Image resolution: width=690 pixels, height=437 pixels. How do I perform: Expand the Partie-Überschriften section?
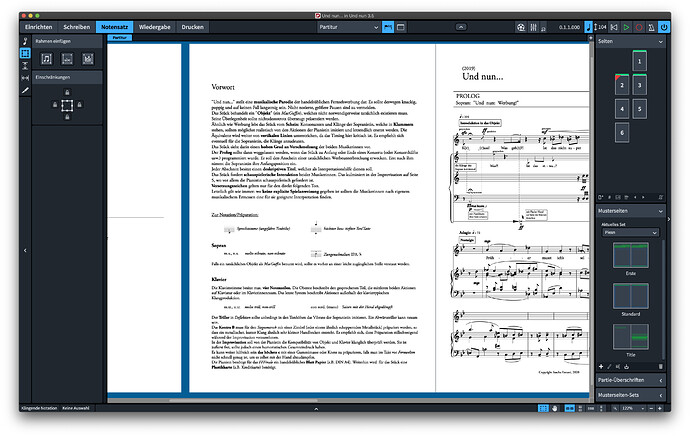[630, 380]
